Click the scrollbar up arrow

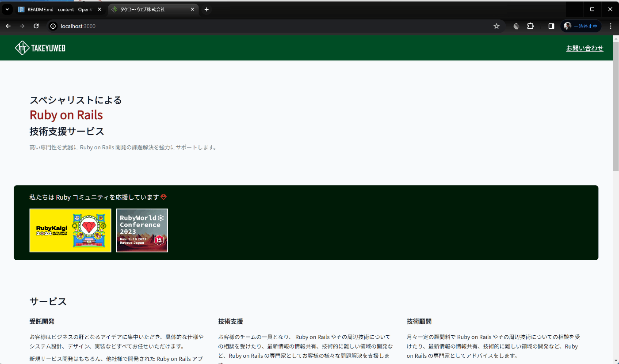615,38
